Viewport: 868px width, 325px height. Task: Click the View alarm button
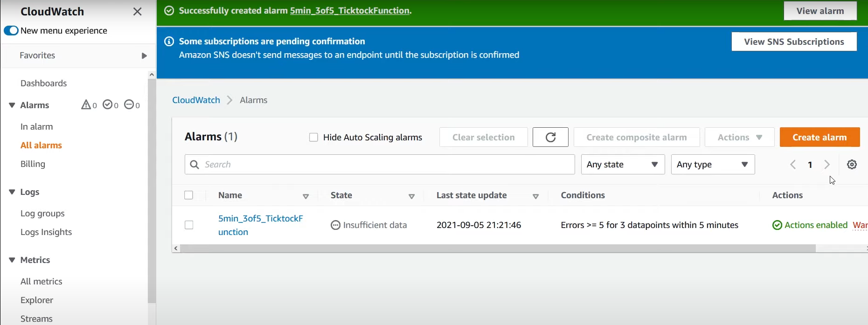[x=820, y=11]
